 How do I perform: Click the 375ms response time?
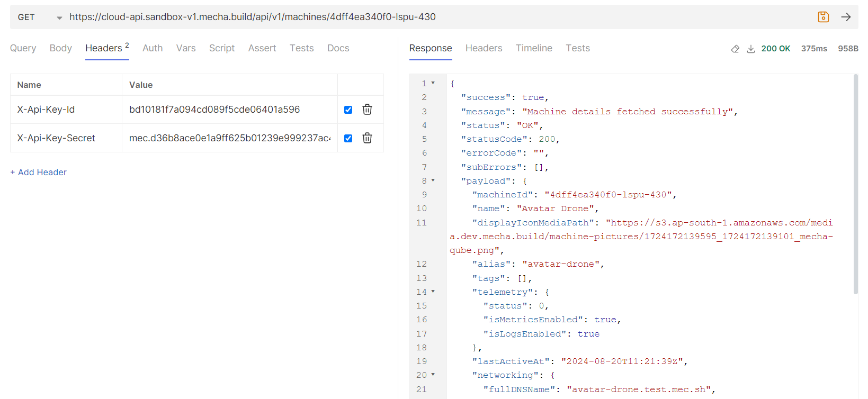click(x=814, y=49)
